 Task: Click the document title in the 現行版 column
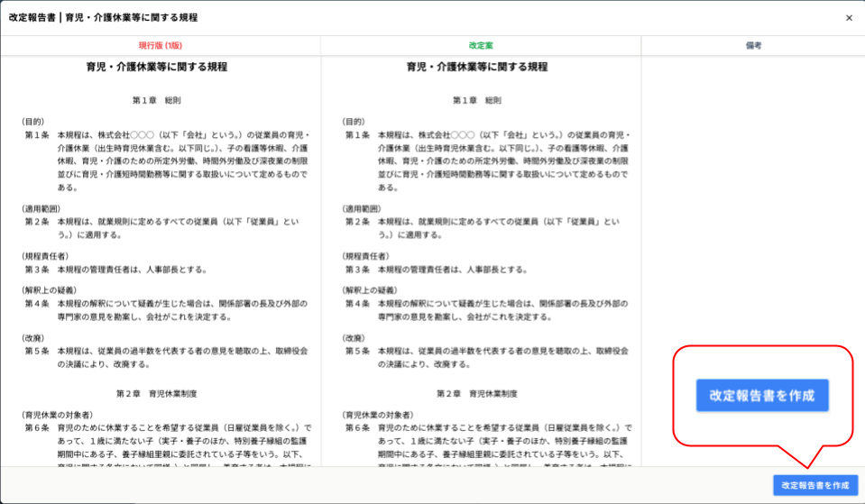pyautogui.click(x=156, y=67)
